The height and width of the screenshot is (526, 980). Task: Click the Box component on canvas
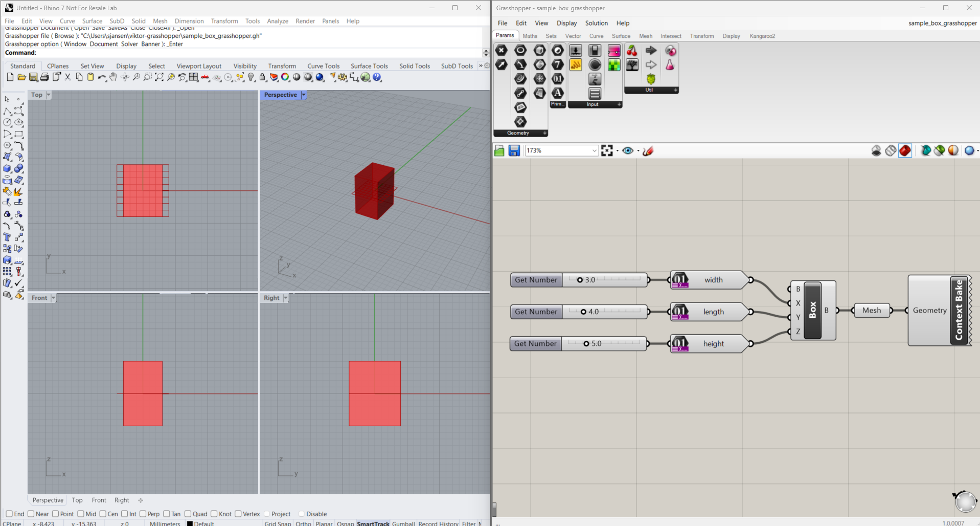point(812,310)
